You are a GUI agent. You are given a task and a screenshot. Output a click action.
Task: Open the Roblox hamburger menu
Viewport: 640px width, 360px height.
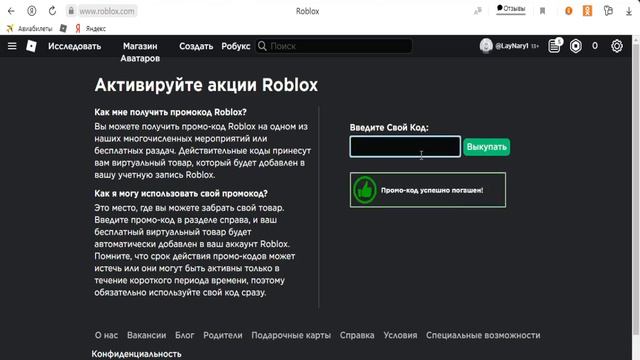12,46
